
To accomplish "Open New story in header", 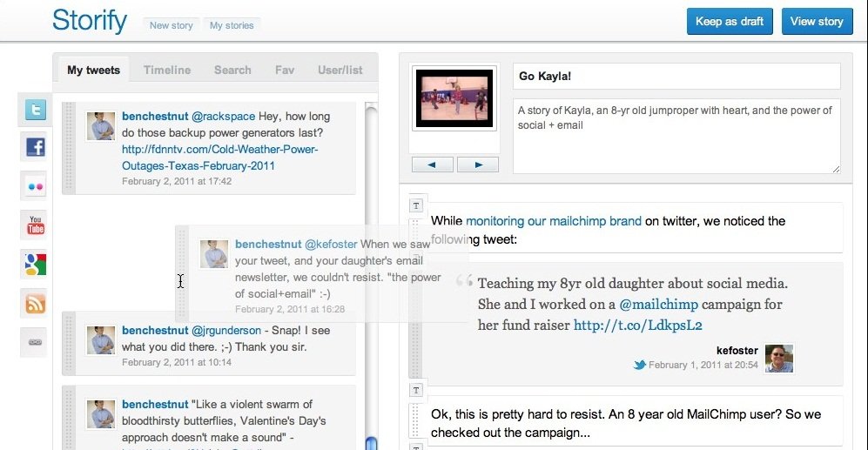I will (171, 25).
